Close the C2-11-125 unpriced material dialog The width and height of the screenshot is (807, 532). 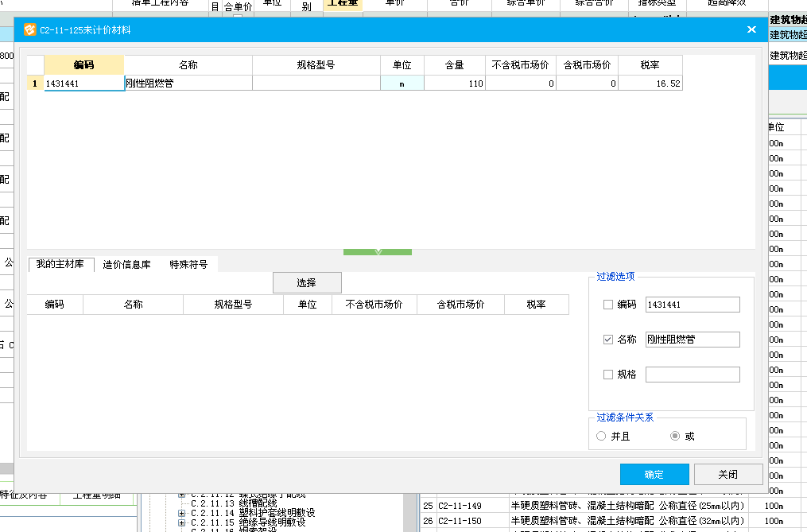click(751, 30)
